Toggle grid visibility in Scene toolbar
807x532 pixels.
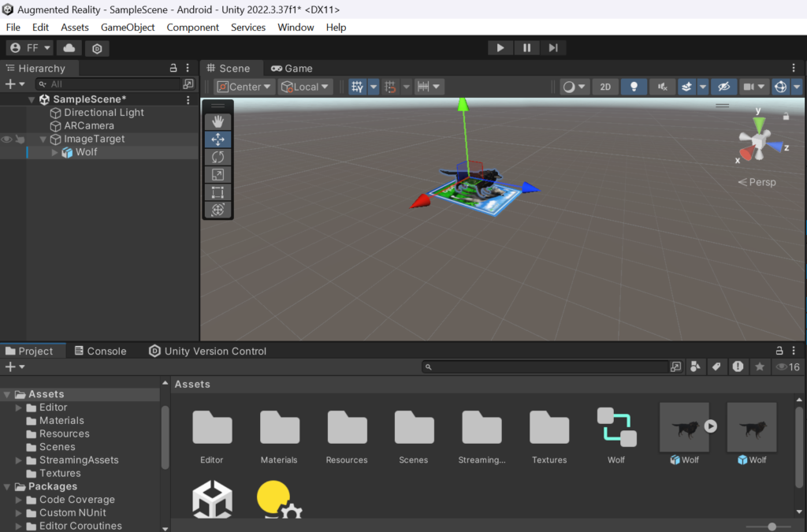coord(357,87)
